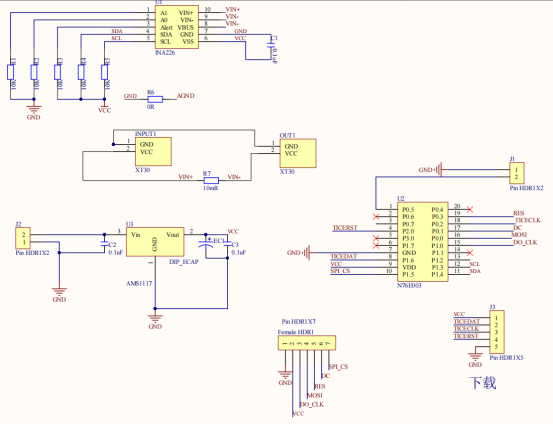Click TICERST label at J3 pin 4
Image resolution: width=553 pixels, height=424 pixels.
click(x=466, y=336)
